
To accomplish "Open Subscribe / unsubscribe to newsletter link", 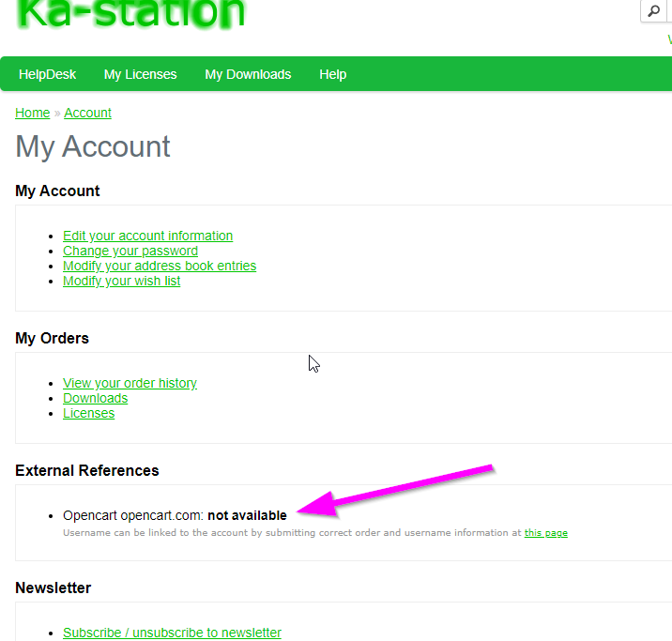I will (x=172, y=633).
